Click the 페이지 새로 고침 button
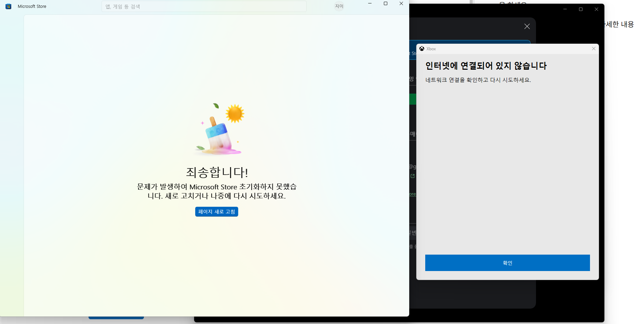The height and width of the screenshot is (324, 644). [x=217, y=212]
